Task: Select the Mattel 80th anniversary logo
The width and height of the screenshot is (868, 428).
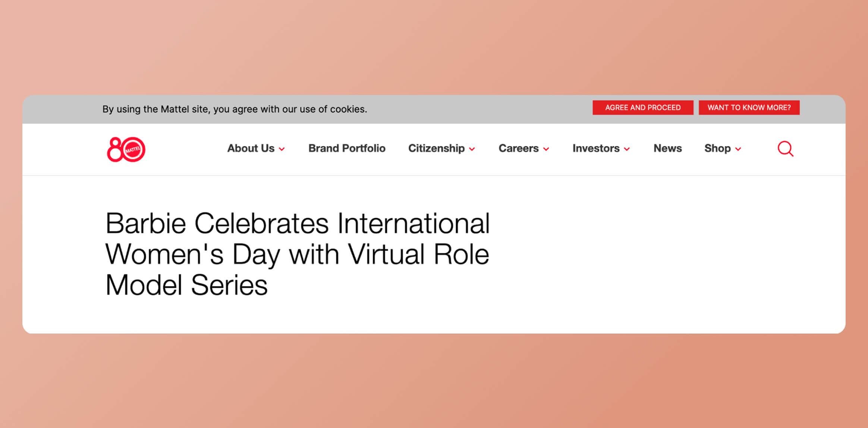Action: pyautogui.click(x=125, y=149)
